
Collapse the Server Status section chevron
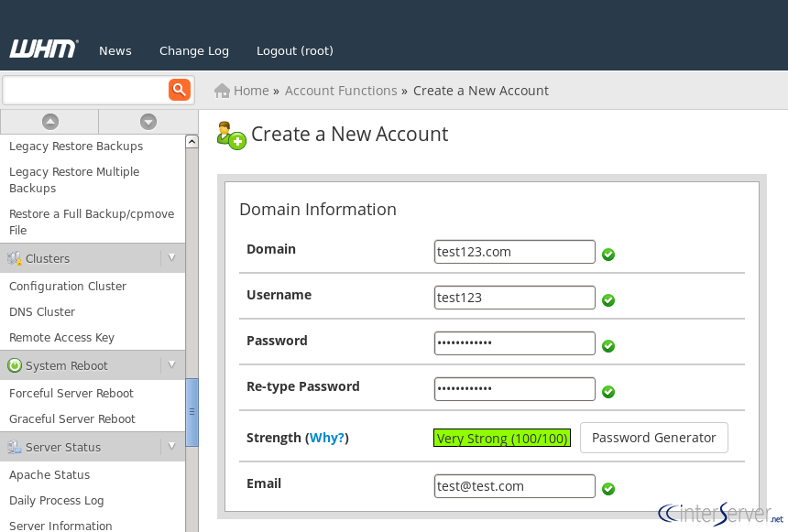coord(172,446)
